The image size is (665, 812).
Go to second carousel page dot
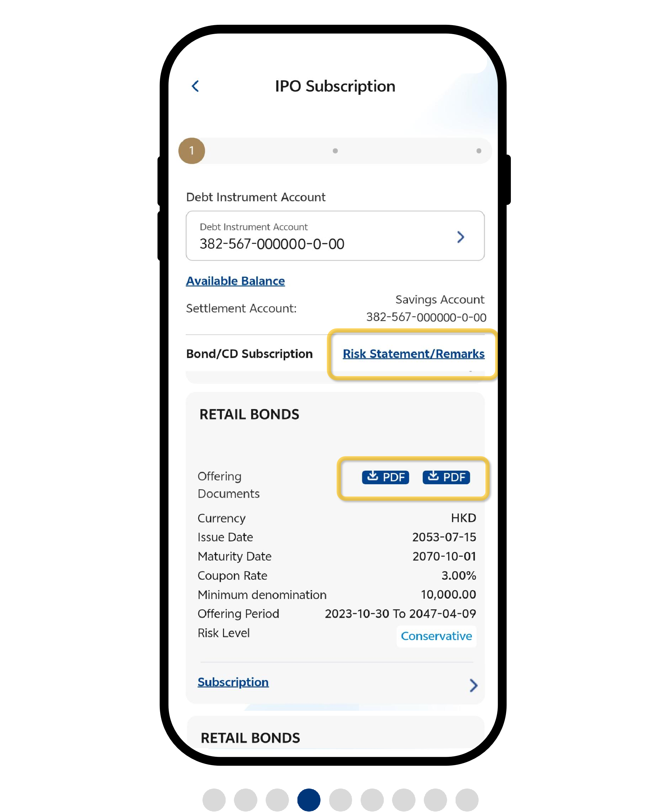(245, 800)
